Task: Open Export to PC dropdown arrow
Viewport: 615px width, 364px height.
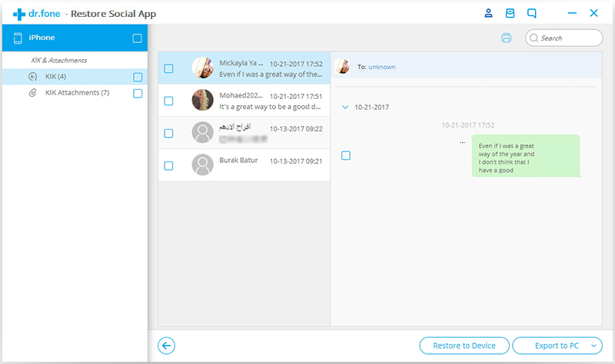Action: click(593, 346)
